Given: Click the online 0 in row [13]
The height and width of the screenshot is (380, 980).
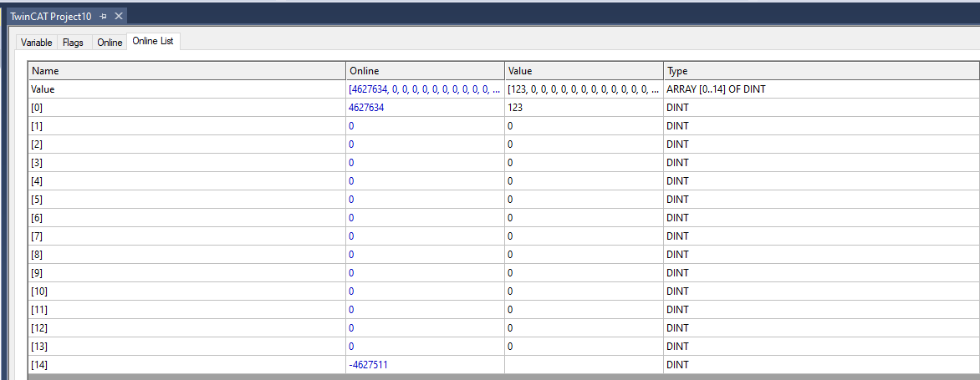Looking at the screenshot, I should point(425,347).
